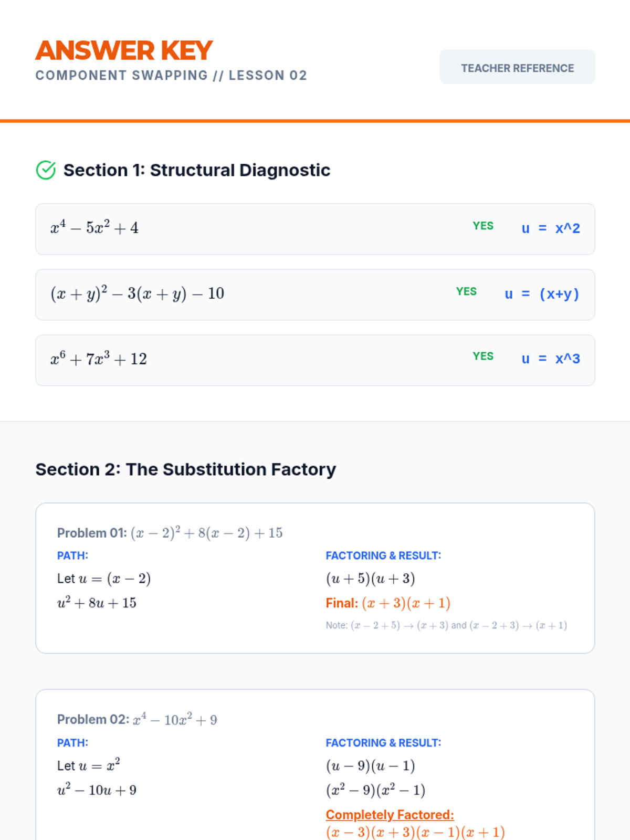Click the green checkmark icon beside Section 1
This screenshot has height=840, width=630.
46,170
